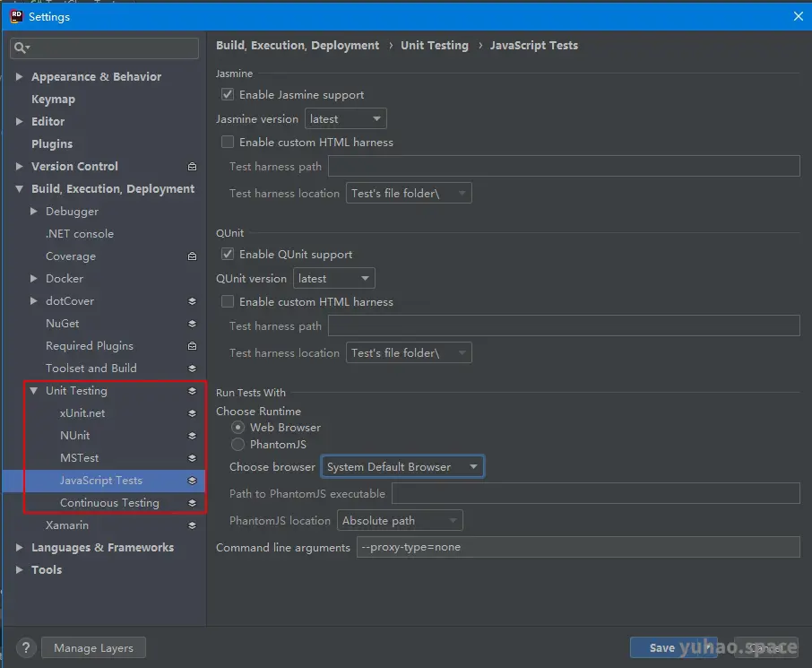Select the PhantomJS runtime radio button

238,444
